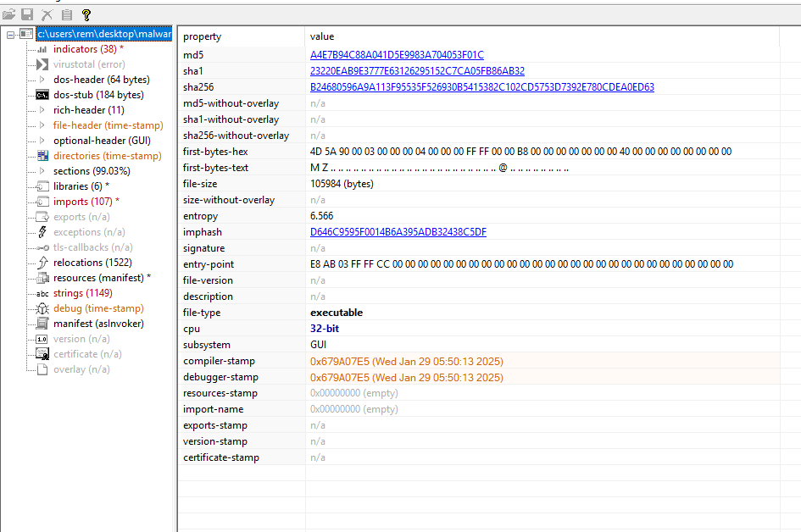Screen dimensions: 801x532
Task: Collapse the root file tree node
Action: coord(10,34)
